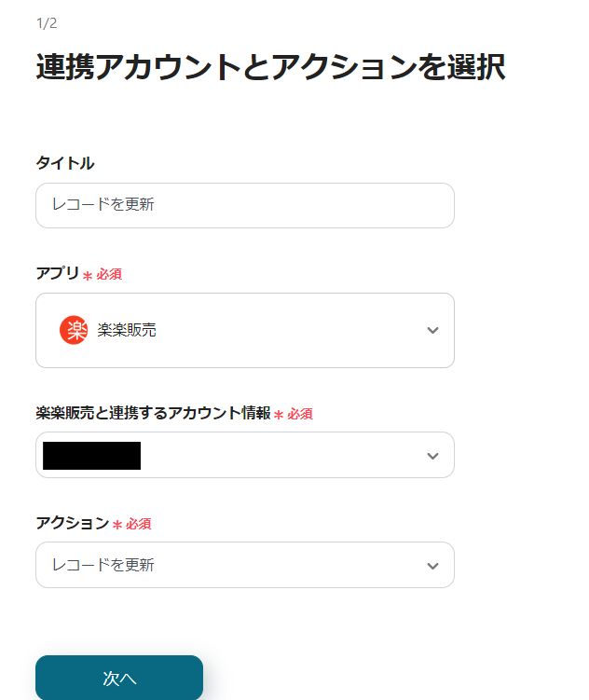589x700 pixels.
Task: Click the タイトル field label
Action: point(65,163)
